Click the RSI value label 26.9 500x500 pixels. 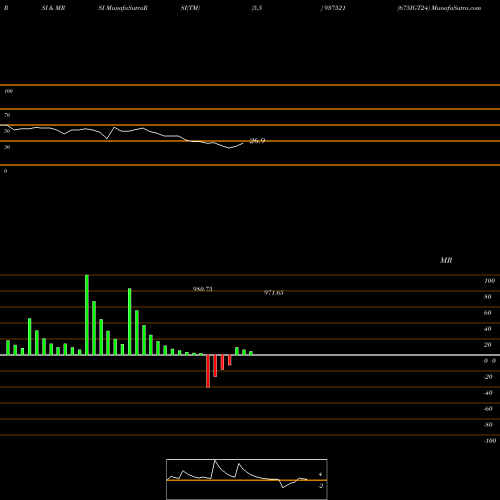pos(257,141)
